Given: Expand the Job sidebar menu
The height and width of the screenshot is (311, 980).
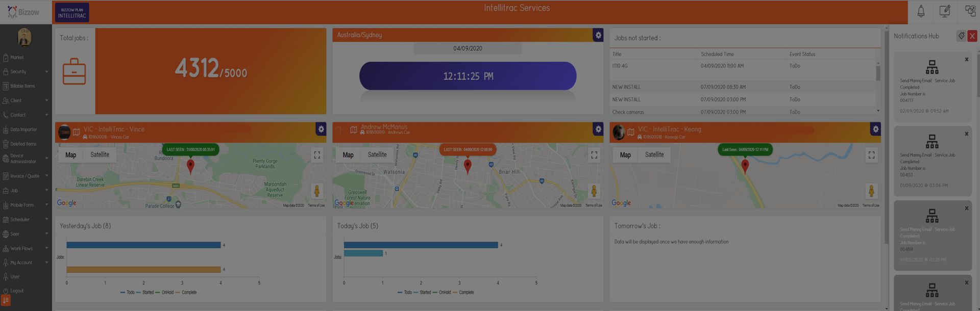Looking at the screenshot, I should [26, 191].
